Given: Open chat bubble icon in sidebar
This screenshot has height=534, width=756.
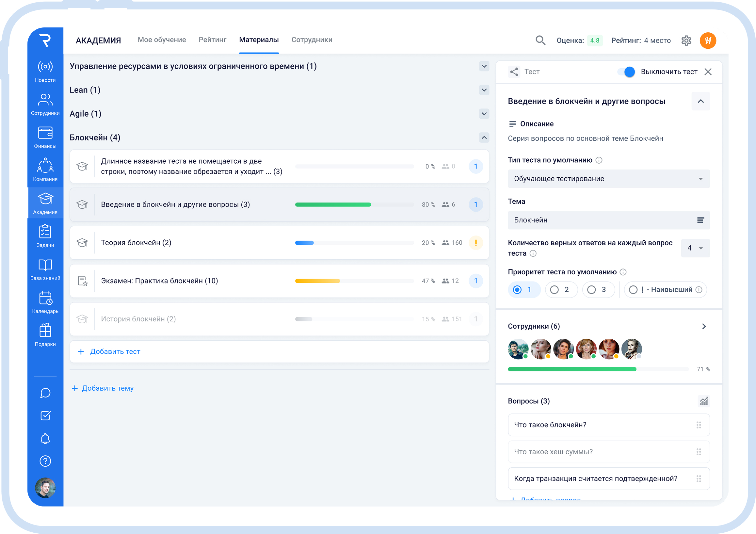Looking at the screenshot, I should 45,393.
